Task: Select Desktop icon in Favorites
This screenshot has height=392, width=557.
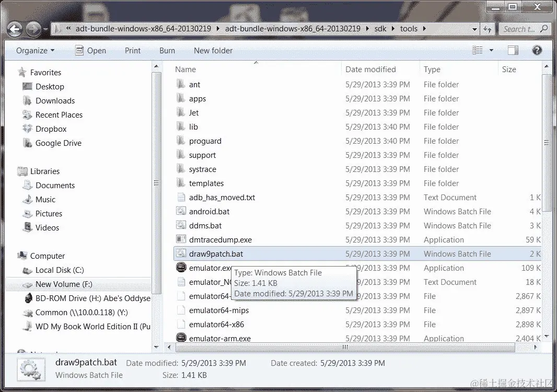Action: 27,86
